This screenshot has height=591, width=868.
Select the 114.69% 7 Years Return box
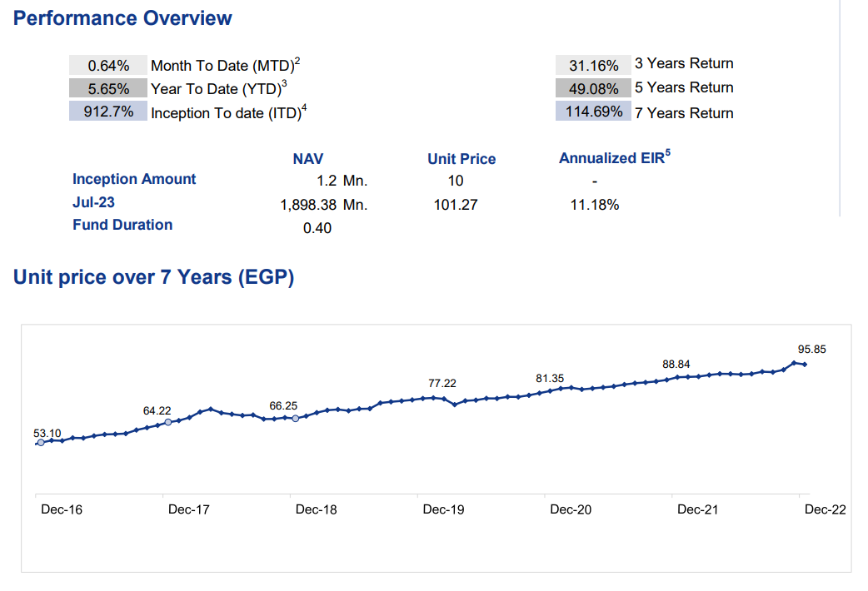592,112
